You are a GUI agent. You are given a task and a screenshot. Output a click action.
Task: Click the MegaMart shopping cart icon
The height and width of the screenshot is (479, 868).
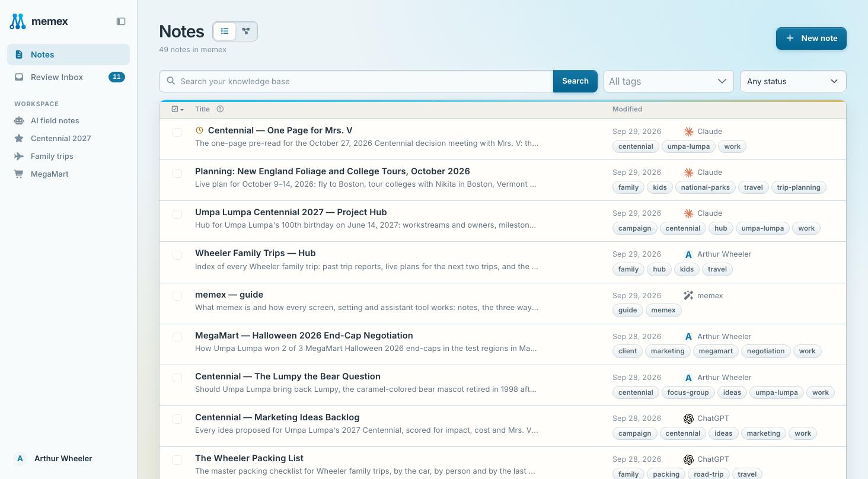tap(19, 174)
